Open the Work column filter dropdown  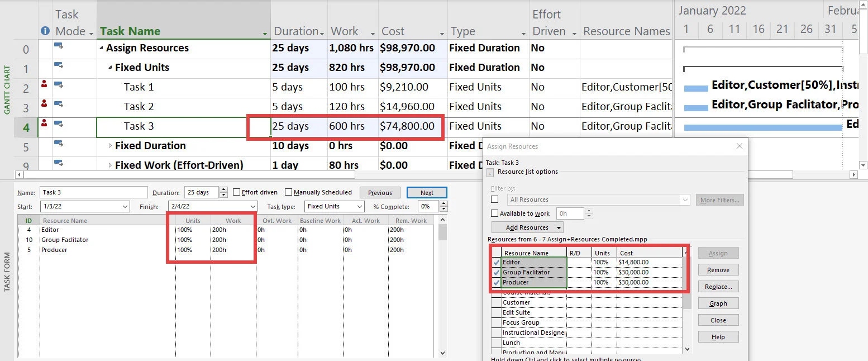coord(373,34)
